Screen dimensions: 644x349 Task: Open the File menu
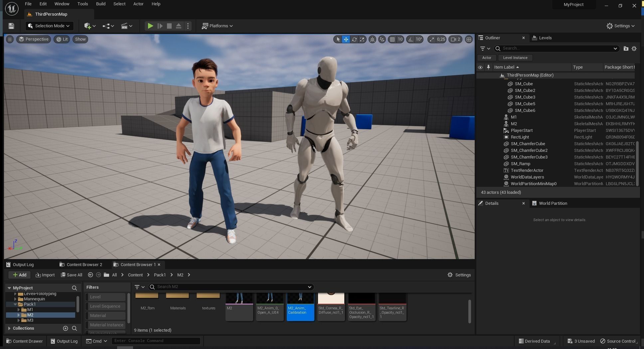[x=28, y=4]
